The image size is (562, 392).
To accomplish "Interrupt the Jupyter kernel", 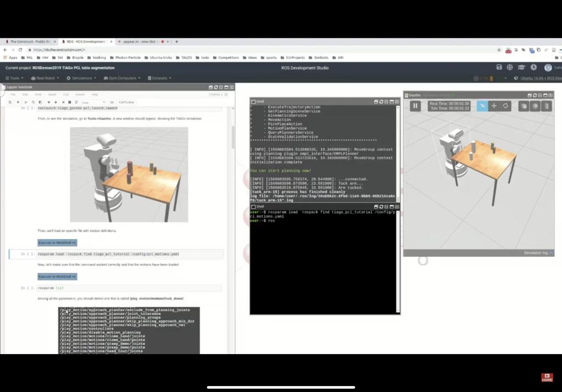I will pyautogui.click(x=70, y=103).
